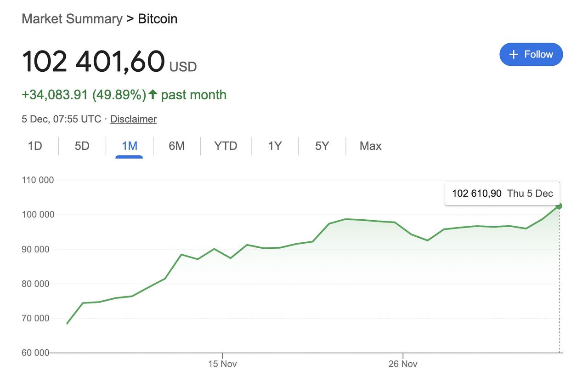Click the Bitcoin breadcrumb title

coord(158,19)
